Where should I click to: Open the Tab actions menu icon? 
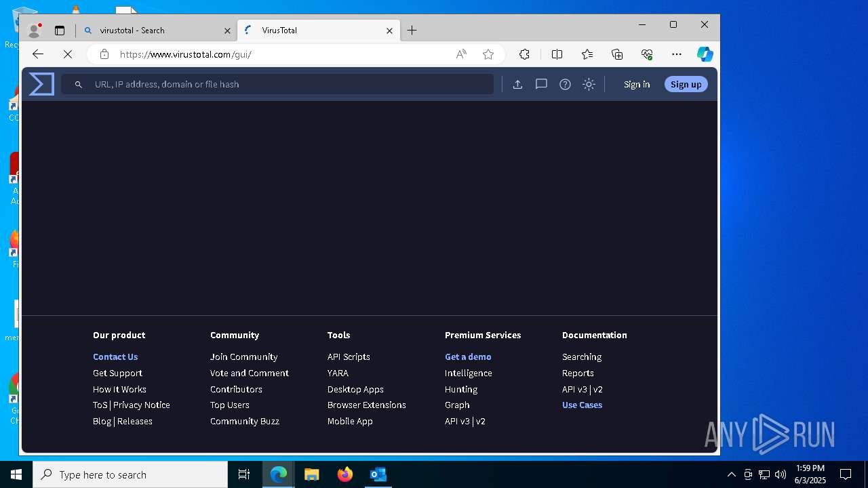click(x=60, y=30)
